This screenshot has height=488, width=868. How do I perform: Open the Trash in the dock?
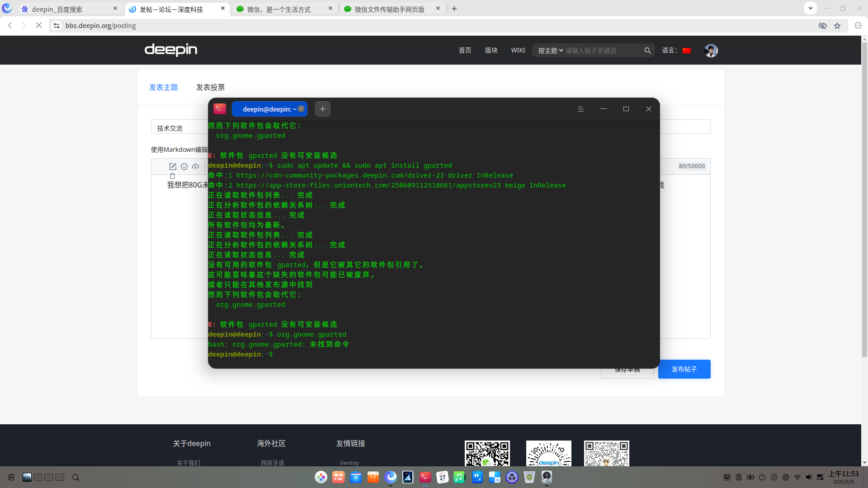tap(529, 477)
